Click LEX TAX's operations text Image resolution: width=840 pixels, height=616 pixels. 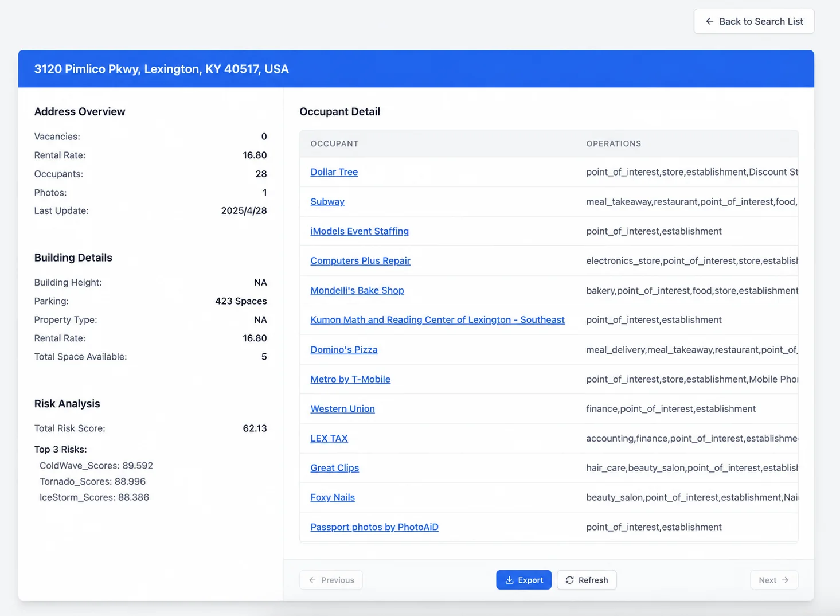pos(691,438)
